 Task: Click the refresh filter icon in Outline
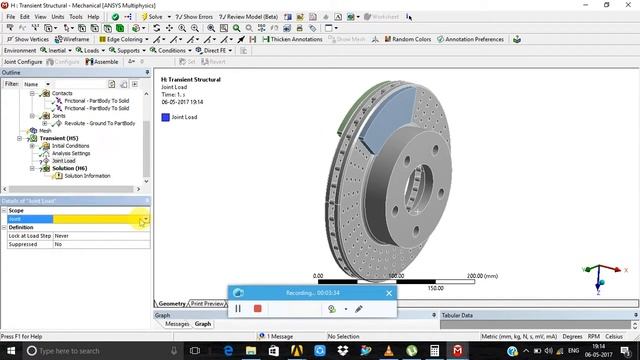111,84
